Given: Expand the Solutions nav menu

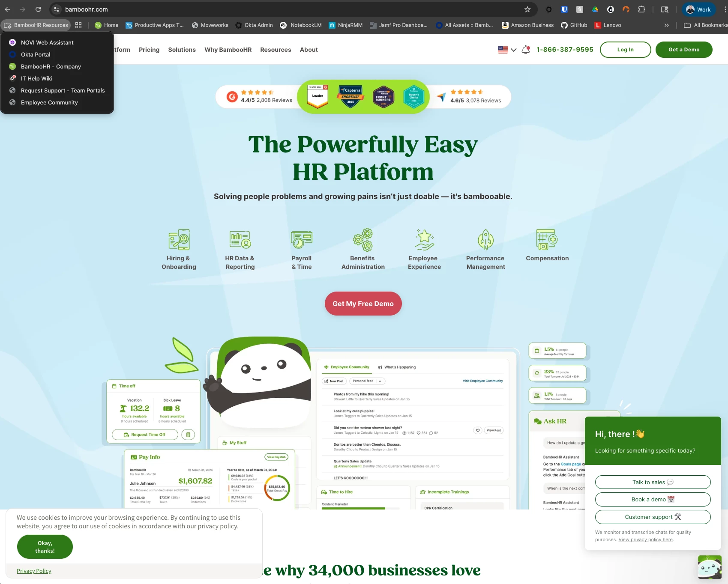Looking at the screenshot, I should click(x=182, y=50).
